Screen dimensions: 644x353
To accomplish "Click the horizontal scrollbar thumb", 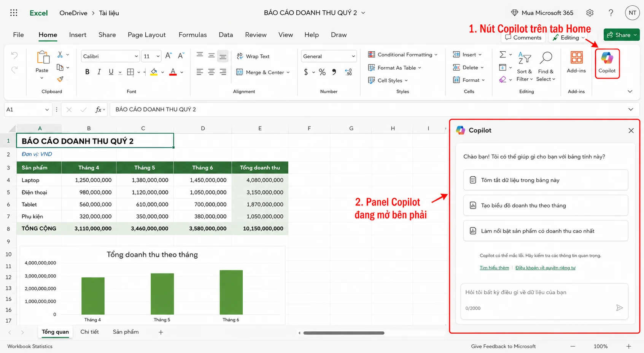I will pos(343,333).
